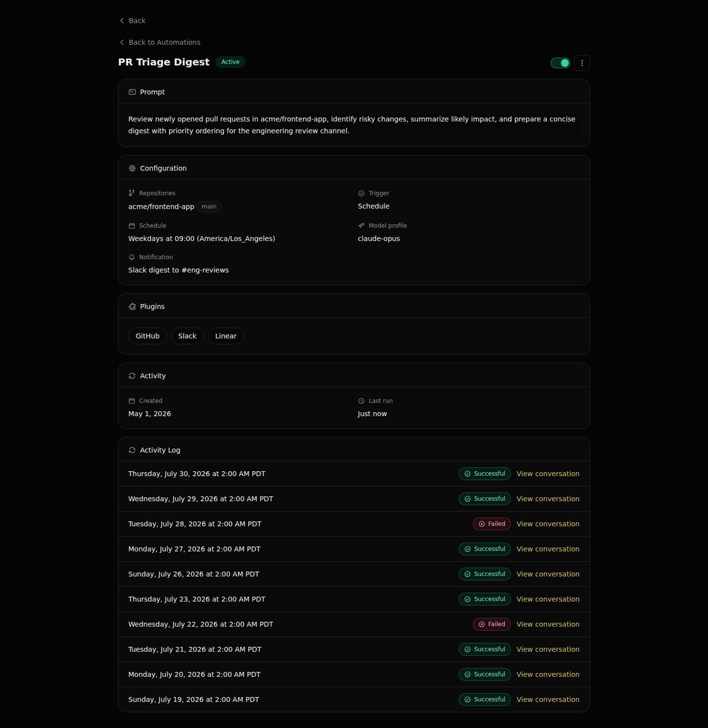
Task: Select the Linear plugin chip
Action: click(x=226, y=336)
